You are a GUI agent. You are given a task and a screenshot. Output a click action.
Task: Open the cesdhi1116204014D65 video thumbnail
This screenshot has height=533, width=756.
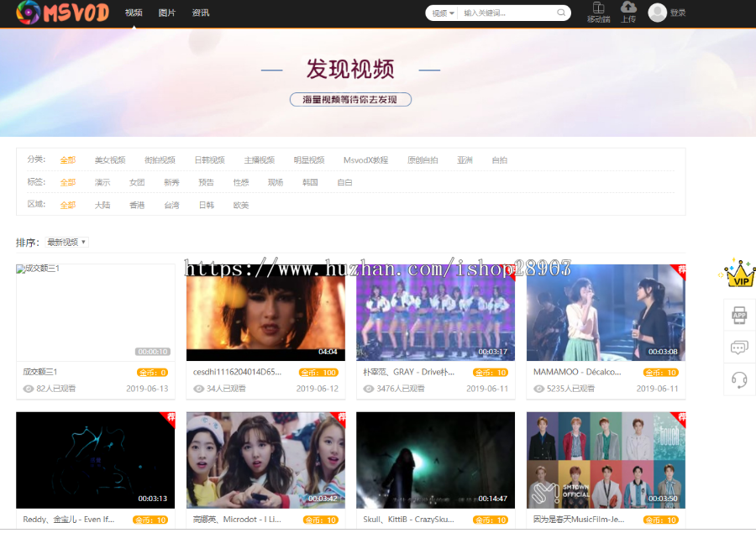pyautogui.click(x=265, y=312)
